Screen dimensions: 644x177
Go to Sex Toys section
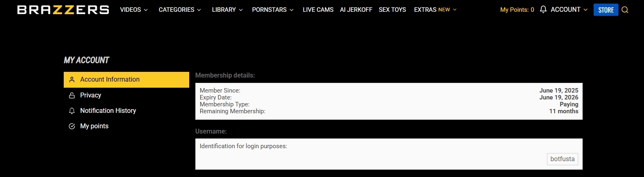(x=392, y=10)
